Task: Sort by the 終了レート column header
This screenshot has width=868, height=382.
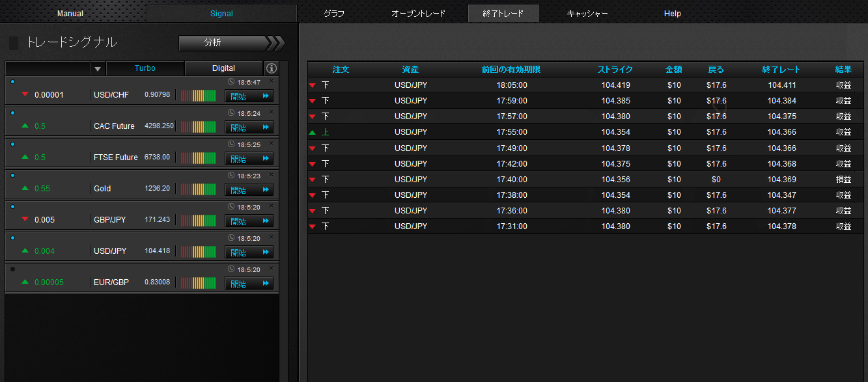Action: (x=781, y=70)
